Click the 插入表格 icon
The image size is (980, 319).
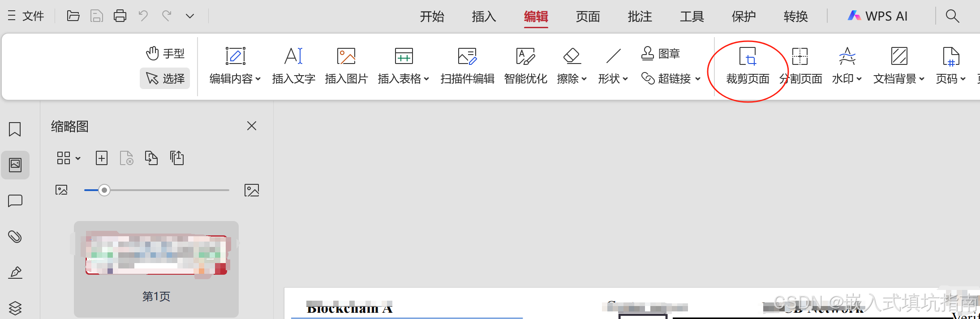404,56
